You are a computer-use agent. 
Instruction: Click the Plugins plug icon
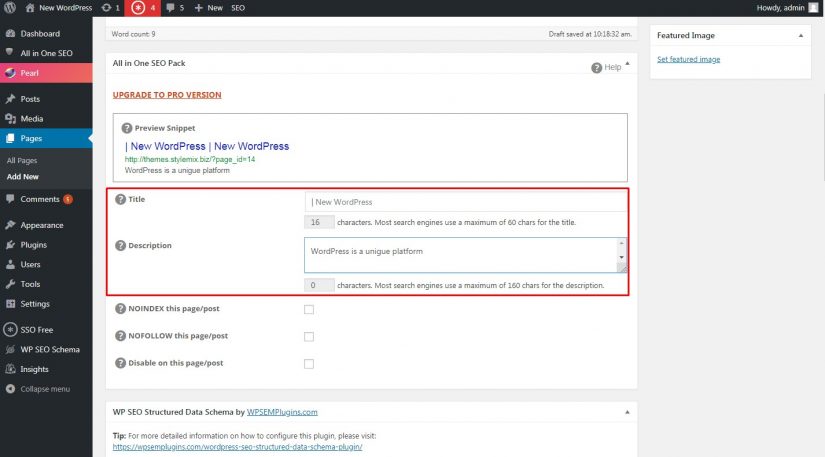(x=10, y=245)
